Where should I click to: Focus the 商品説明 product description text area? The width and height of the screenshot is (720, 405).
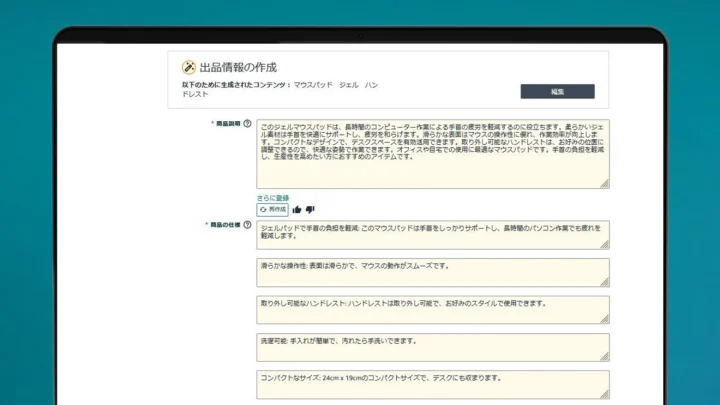point(433,154)
